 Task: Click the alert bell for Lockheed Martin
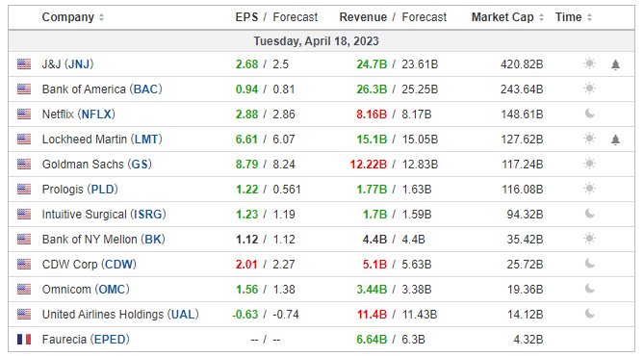click(x=615, y=140)
